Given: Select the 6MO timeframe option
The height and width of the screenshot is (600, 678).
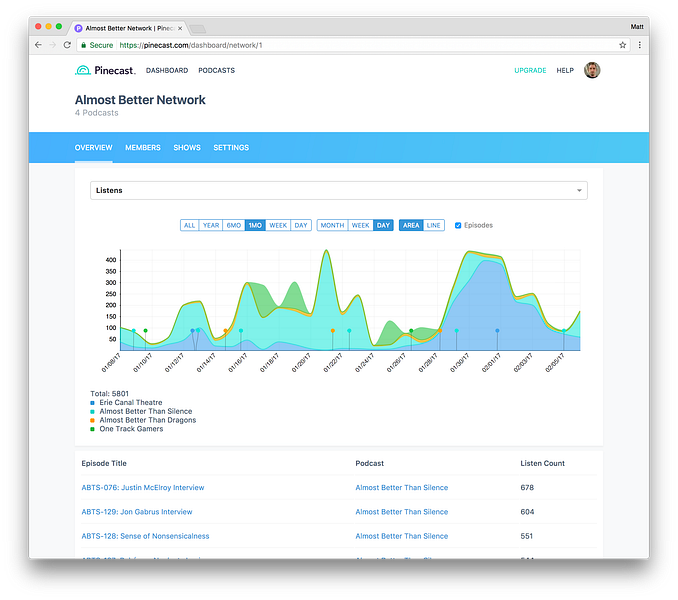Looking at the screenshot, I should (234, 225).
